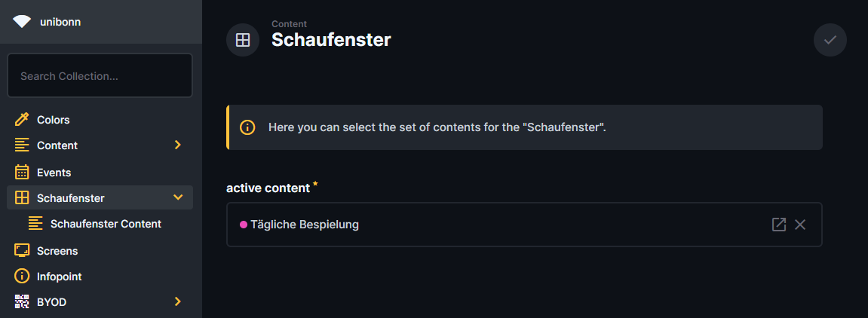The image size is (868, 318).
Task: Remove Tägliche Bespielung from active content
Action: pyautogui.click(x=800, y=225)
